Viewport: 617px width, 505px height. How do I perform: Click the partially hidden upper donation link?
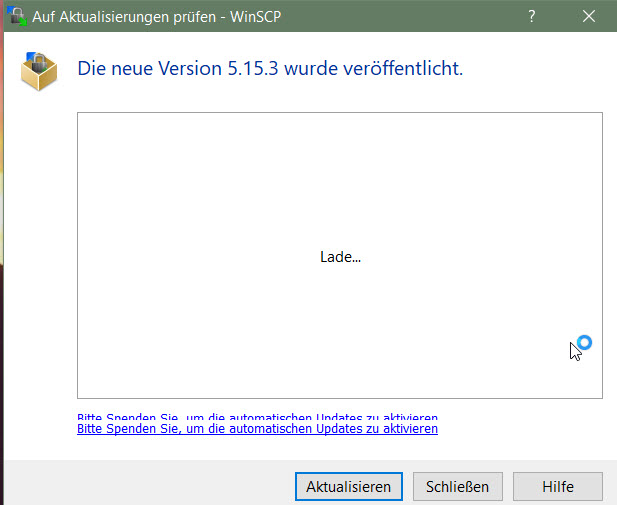(257, 417)
